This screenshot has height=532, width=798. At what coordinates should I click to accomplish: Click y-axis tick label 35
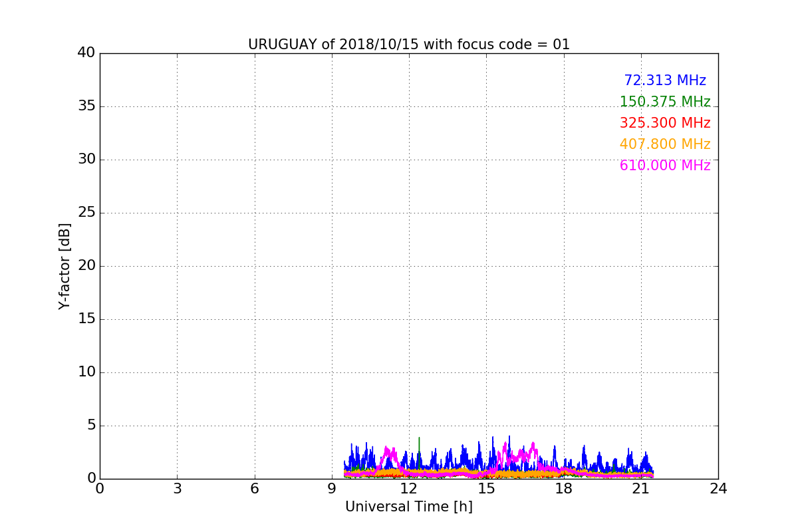86,106
